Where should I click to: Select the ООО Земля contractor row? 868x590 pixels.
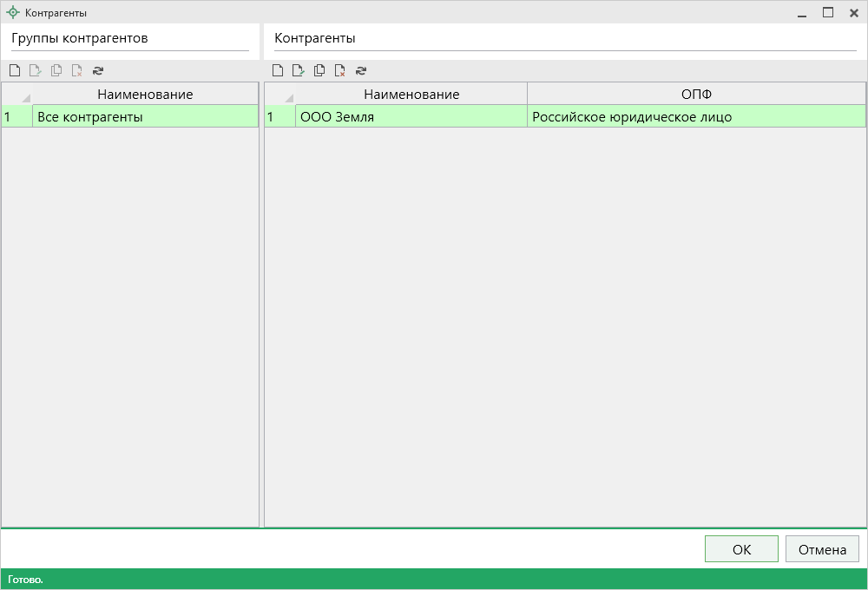pos(411,116)
